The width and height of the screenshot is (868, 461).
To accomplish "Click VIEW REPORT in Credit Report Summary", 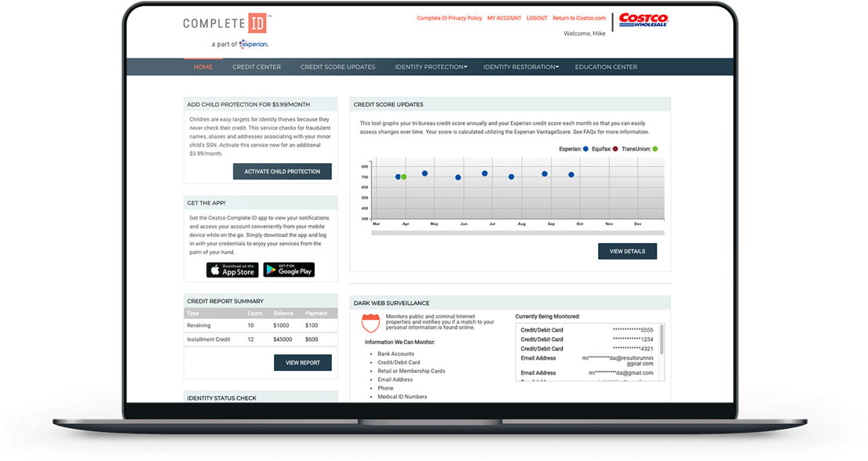I will point(302,362).
